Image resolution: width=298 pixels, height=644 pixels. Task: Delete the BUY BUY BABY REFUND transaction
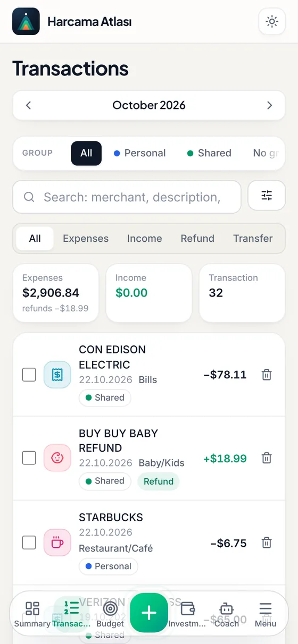tap(267, 458)
